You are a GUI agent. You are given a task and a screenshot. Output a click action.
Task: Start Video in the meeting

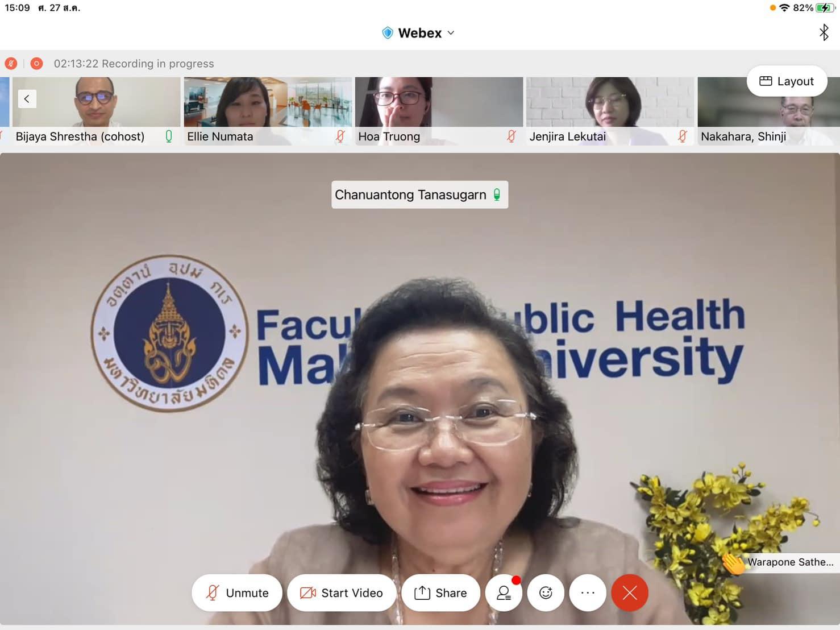[x=341, y=593]
